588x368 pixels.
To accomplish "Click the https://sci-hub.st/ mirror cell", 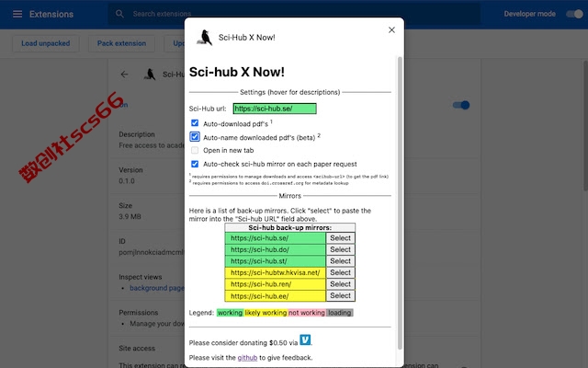I will pyautogui.click(x=276, y=261).
